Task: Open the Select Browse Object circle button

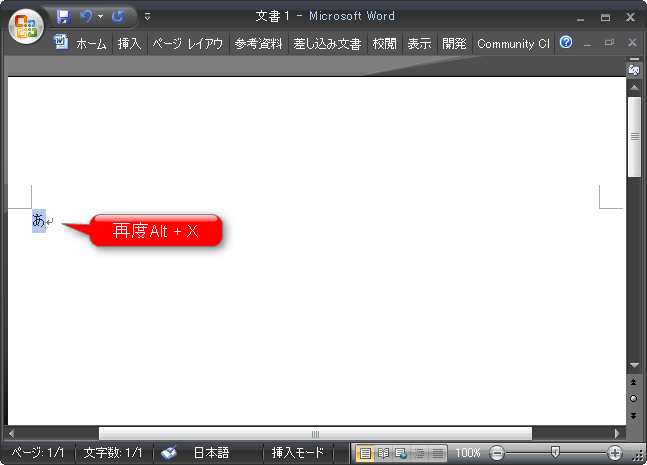Action: (x=633, y=399)
